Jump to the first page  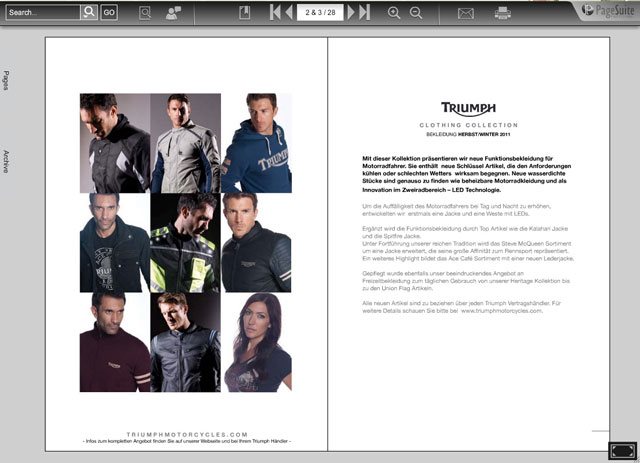pos(273,12)
